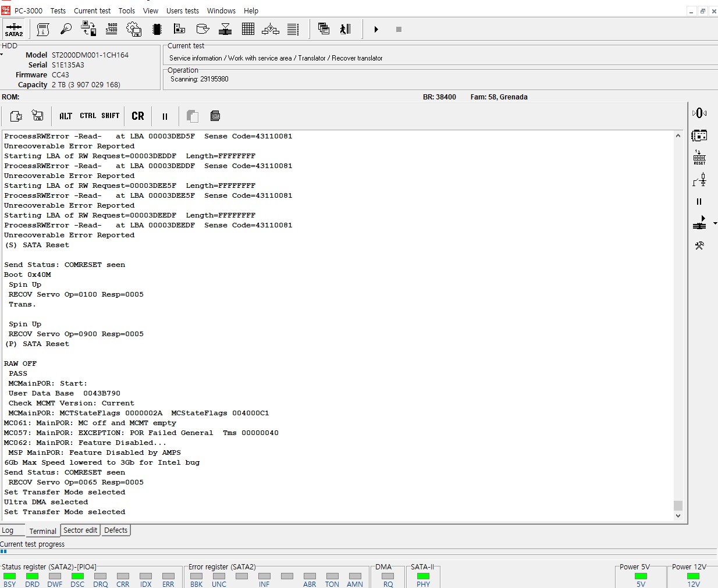
Task: Open the grid table icon
Action: (248, 29)
